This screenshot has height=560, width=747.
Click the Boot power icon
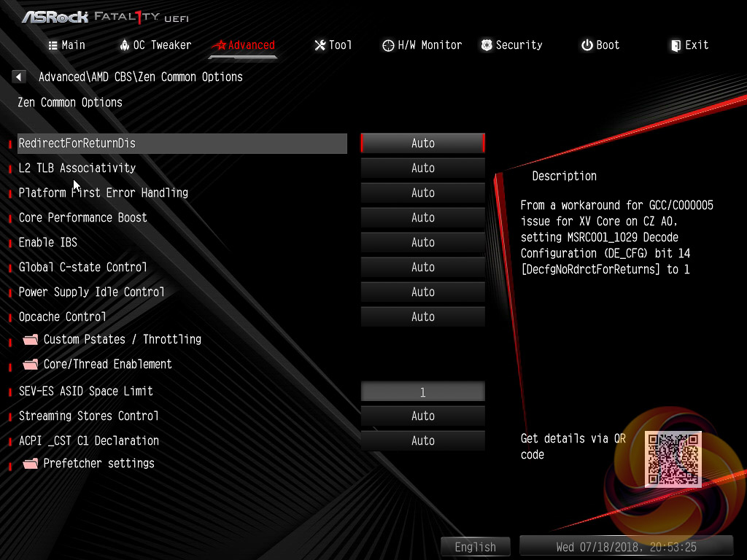[587, 45]
